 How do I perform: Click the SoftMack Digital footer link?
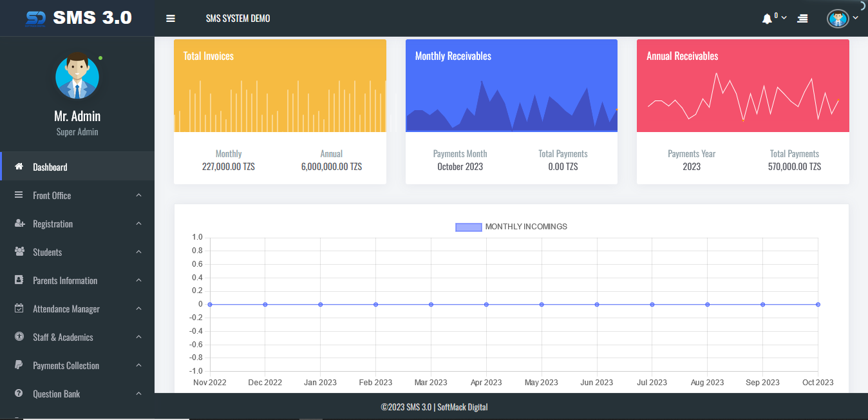462,407
